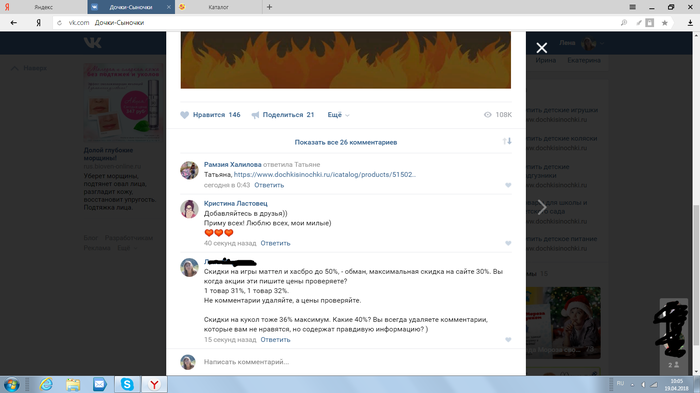
Task: Click the Наверх back-to-top link
Action: [29, 68]
